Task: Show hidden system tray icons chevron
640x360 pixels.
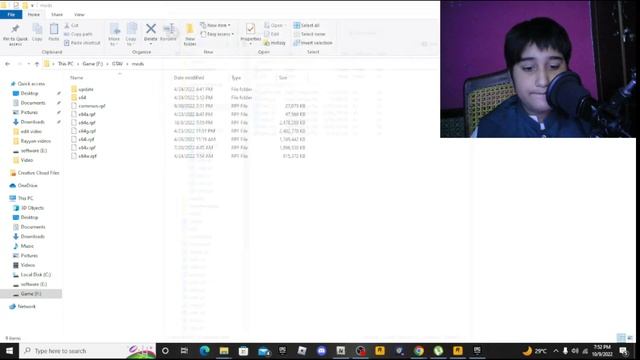Action: coord(556,351)
